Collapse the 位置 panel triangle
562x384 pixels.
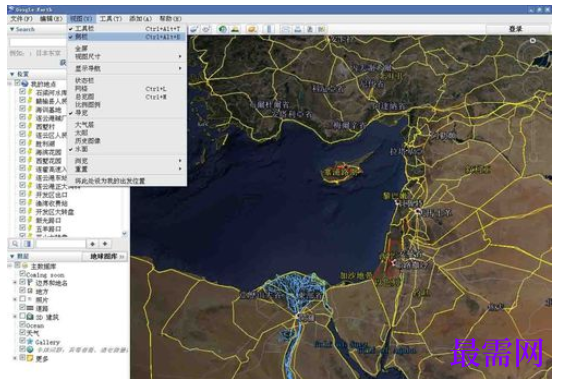(12, 74)
